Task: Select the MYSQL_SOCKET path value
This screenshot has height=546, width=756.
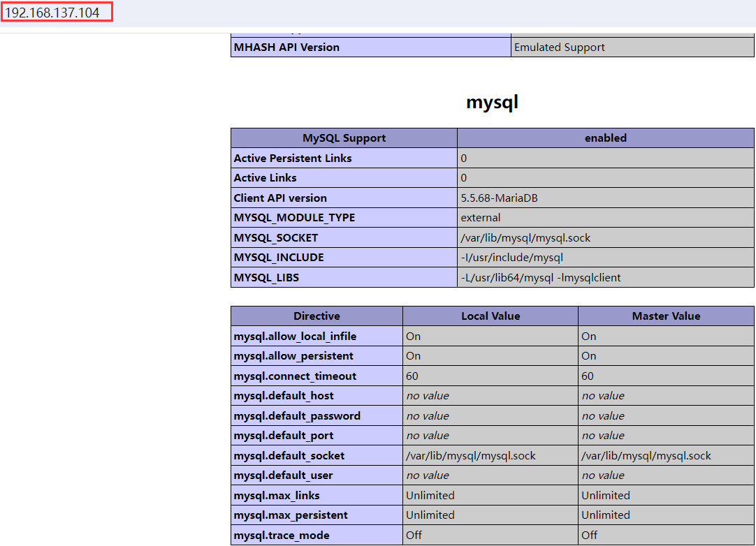Action: point(606,237)
